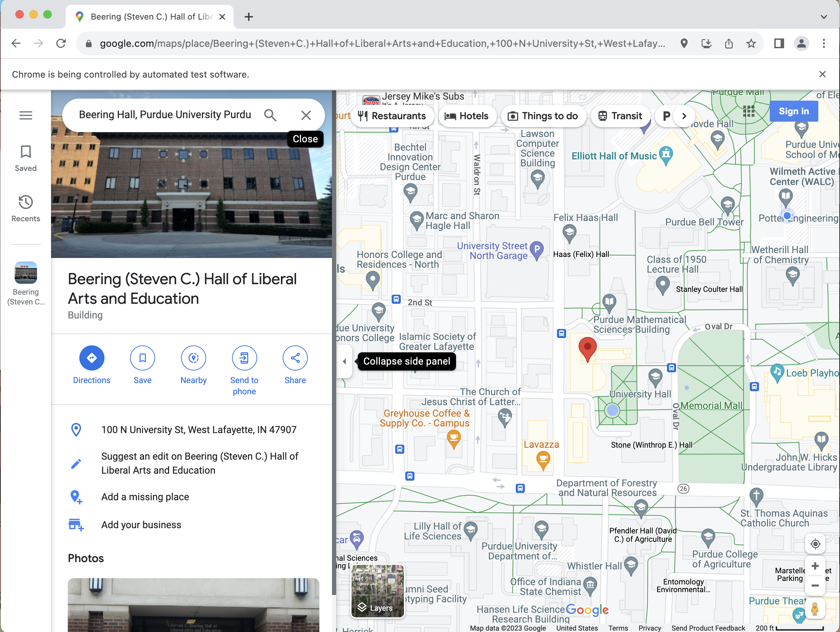Open Google apps grid
This screenshot has height=632, width=840.
[x=748, y=111]
